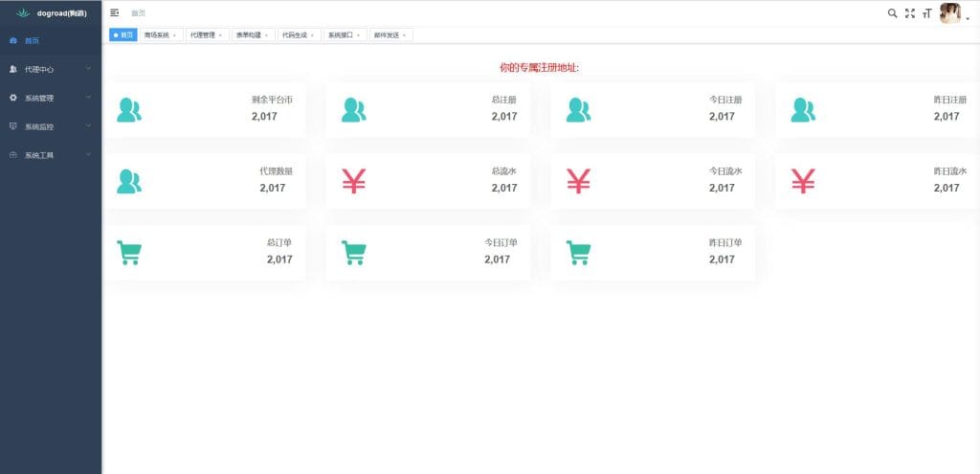Click the 首页 breadcrumb link
This screenshot has height=474, width=980.
[139, 13]
